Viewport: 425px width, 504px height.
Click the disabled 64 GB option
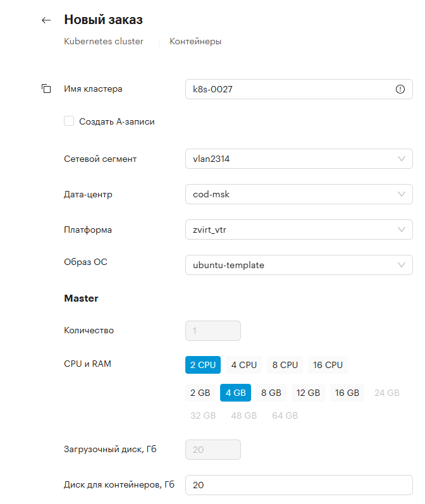coord(285,415)
